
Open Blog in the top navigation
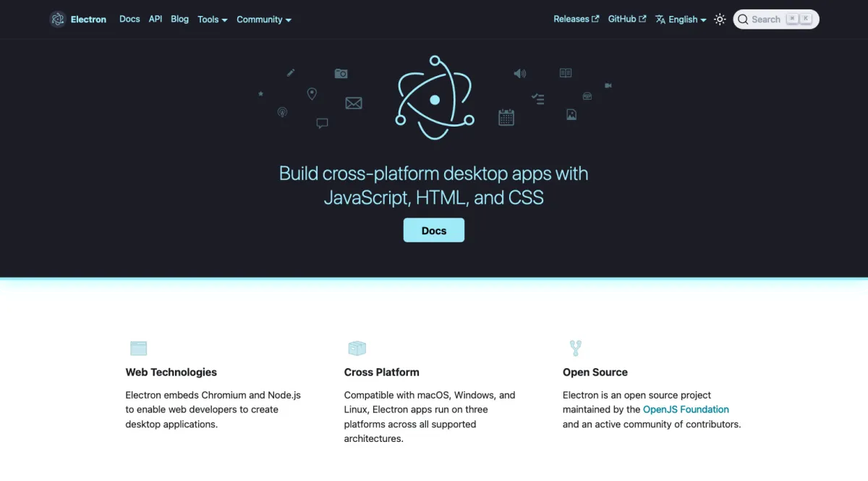click(x=179, y=19)
